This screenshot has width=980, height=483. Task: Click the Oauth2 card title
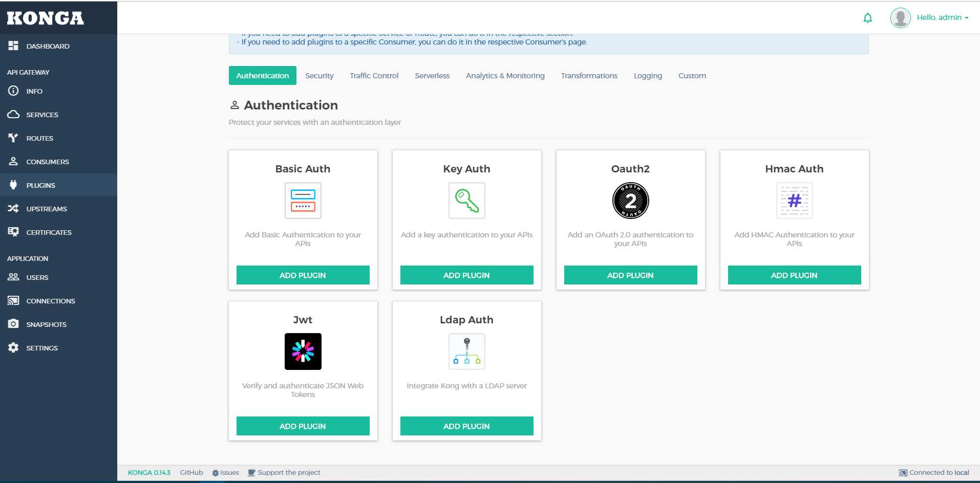click(630, 169)
